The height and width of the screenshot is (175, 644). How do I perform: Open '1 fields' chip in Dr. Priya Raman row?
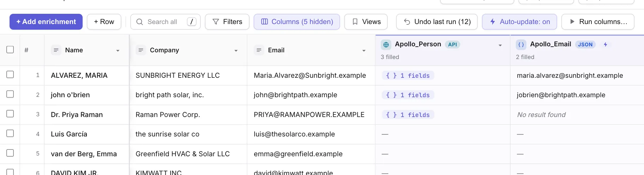pos(408,115)
